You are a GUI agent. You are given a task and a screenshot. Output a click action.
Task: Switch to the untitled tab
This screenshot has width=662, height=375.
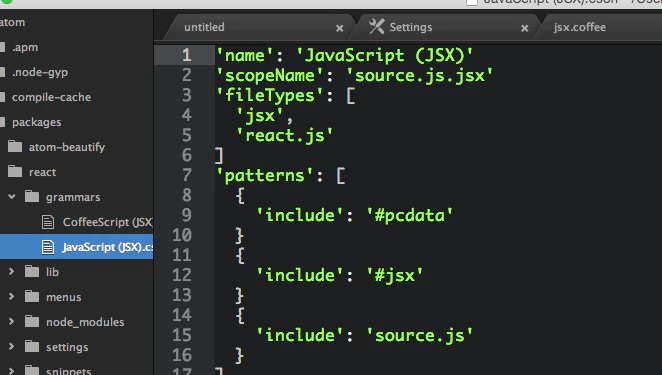pos(204,27)
